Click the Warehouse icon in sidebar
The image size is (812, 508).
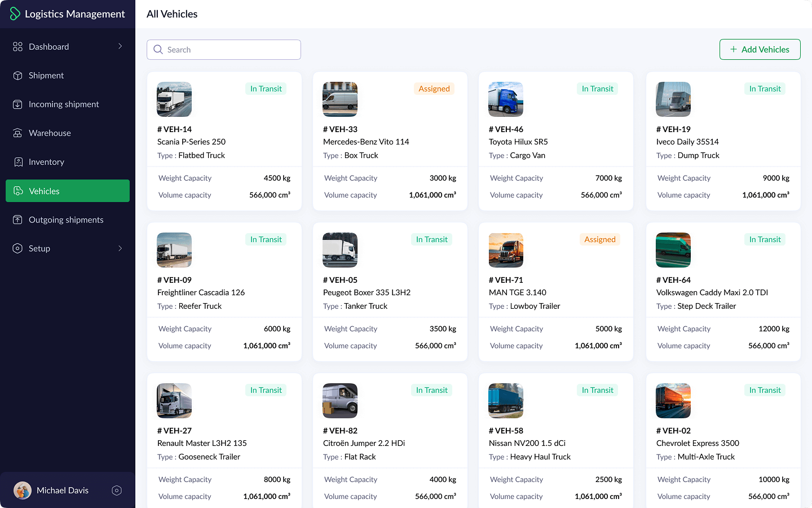pyautogui.click(x=18, y=133)
